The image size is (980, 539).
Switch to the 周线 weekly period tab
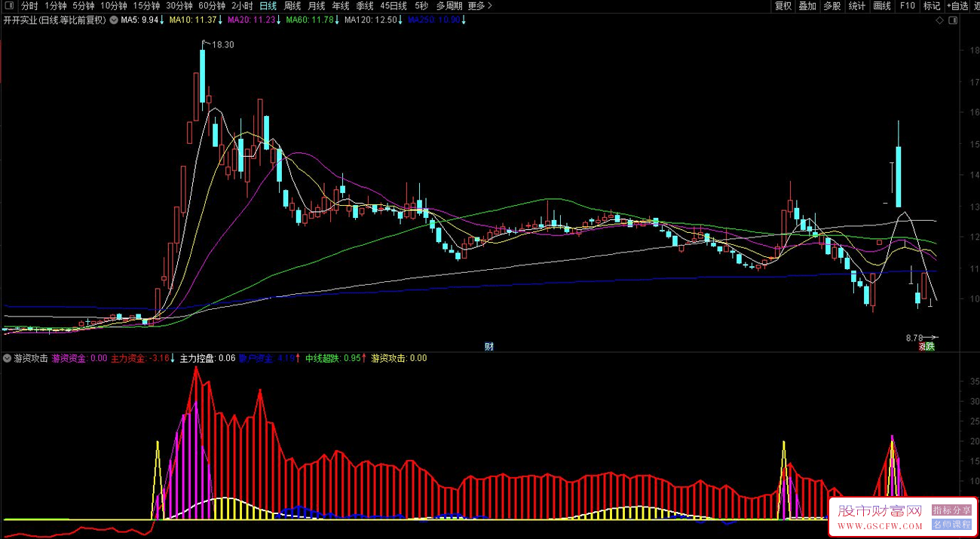pyautogui.click(x=292, y=6)
